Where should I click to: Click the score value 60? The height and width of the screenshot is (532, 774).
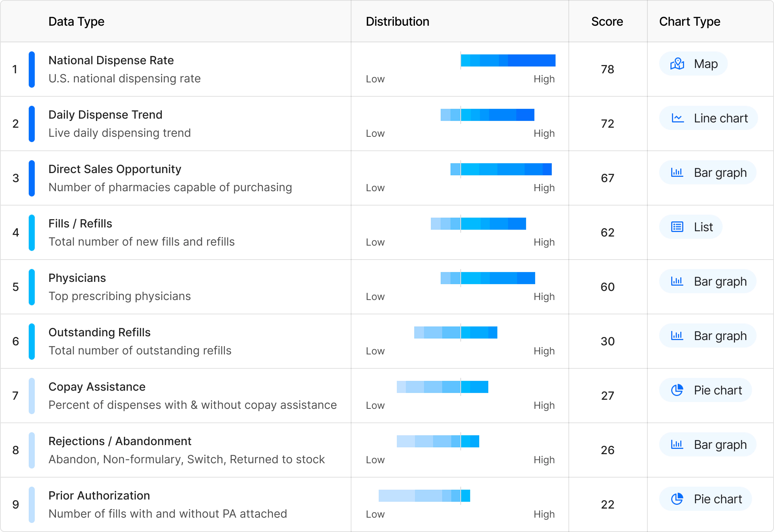(x=607, y=287)
